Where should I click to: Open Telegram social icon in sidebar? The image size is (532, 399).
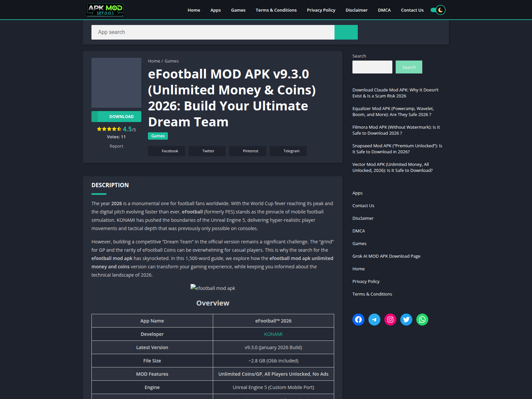pos(374,320)
